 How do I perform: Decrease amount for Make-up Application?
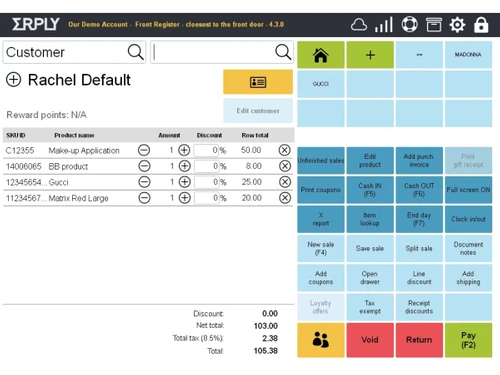coord(144,150)
